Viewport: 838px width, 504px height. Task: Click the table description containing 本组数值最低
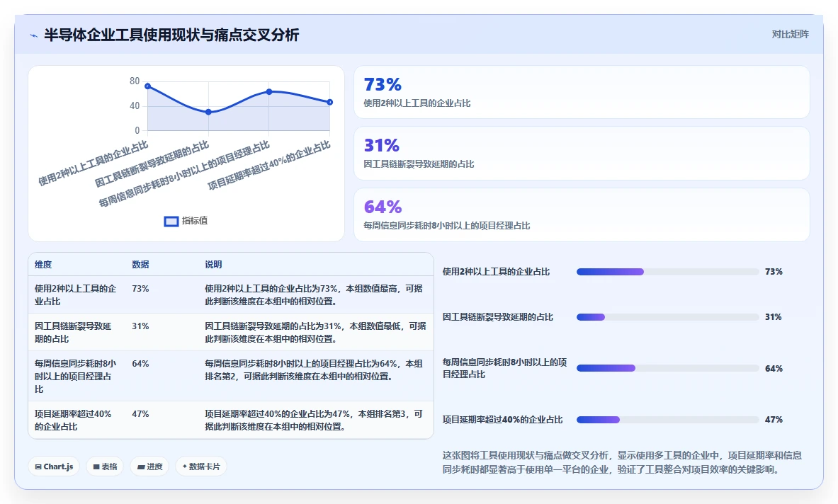point(315,332)
